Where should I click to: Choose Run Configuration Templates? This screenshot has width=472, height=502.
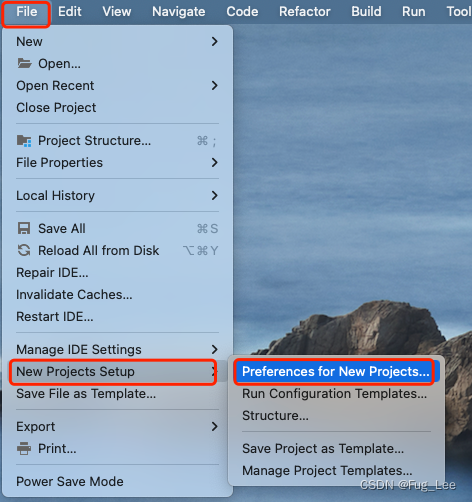(x=336, y=393)
